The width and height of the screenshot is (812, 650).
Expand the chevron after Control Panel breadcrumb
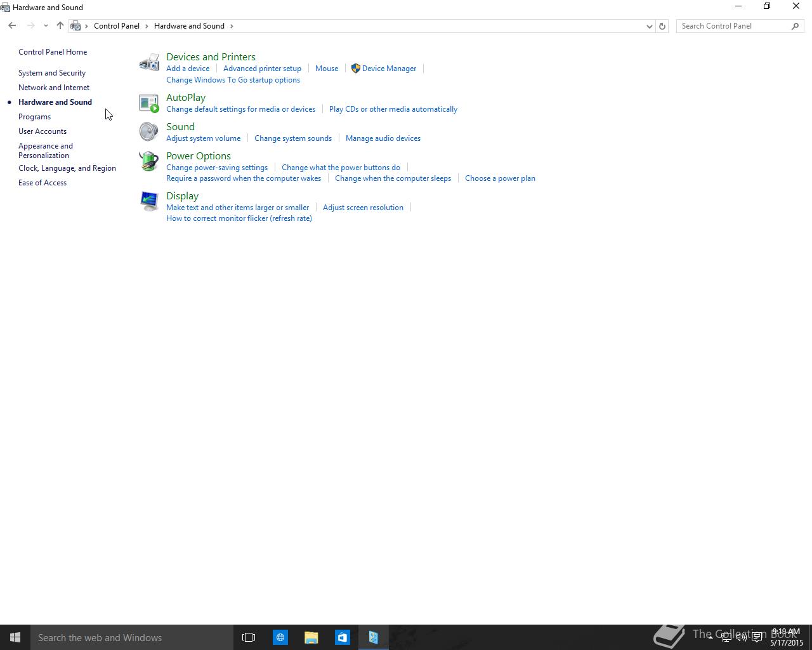tap(147, 26)
